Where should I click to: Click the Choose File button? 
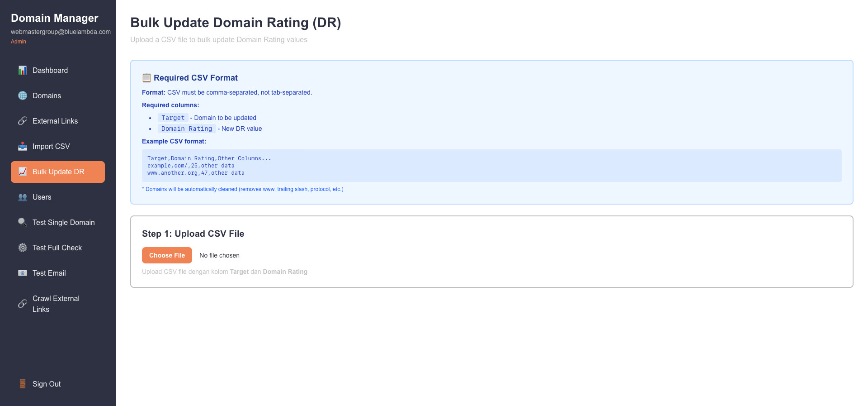click(167, 255)
